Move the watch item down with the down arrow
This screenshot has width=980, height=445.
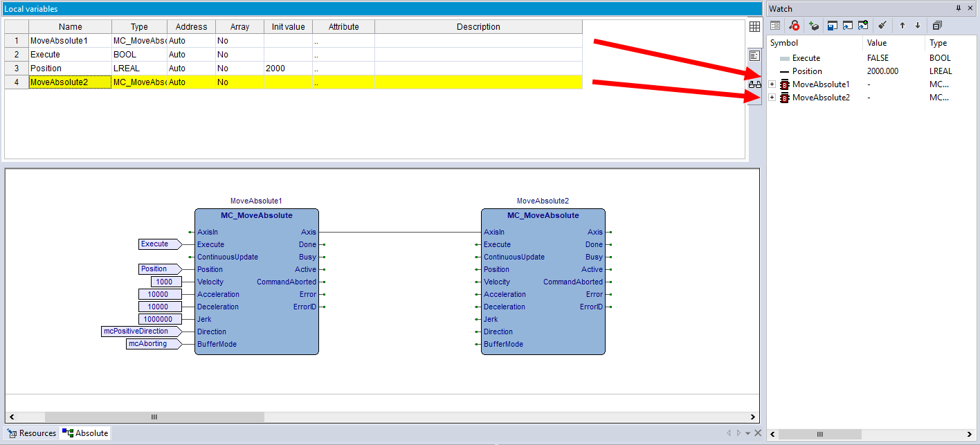(918, 26)
